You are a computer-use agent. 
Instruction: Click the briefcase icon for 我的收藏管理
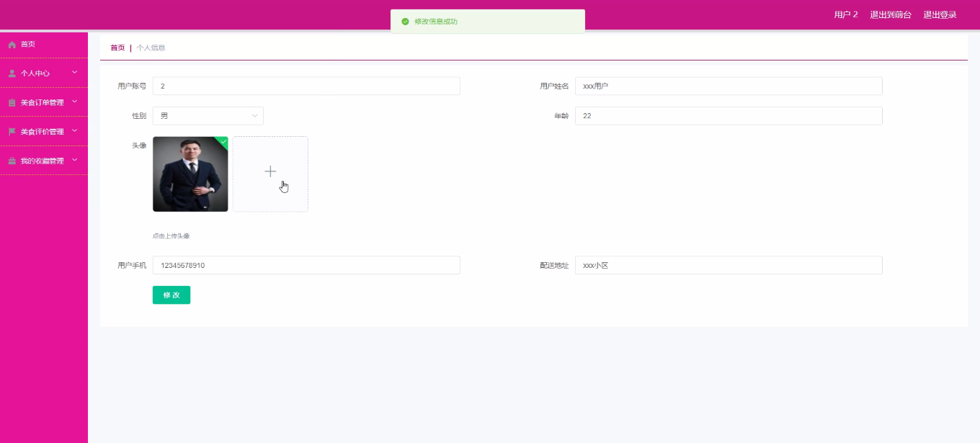tap(12, 161)
